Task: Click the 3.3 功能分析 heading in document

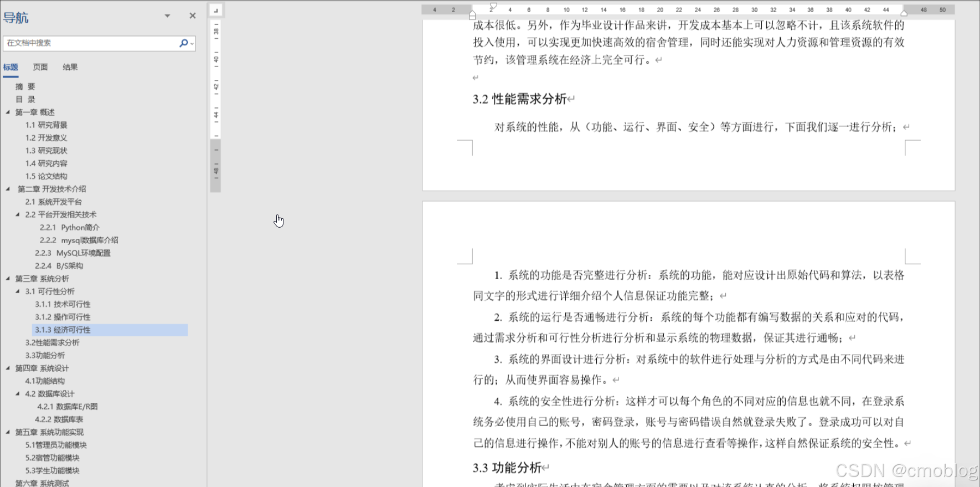Action: [507, 468]
